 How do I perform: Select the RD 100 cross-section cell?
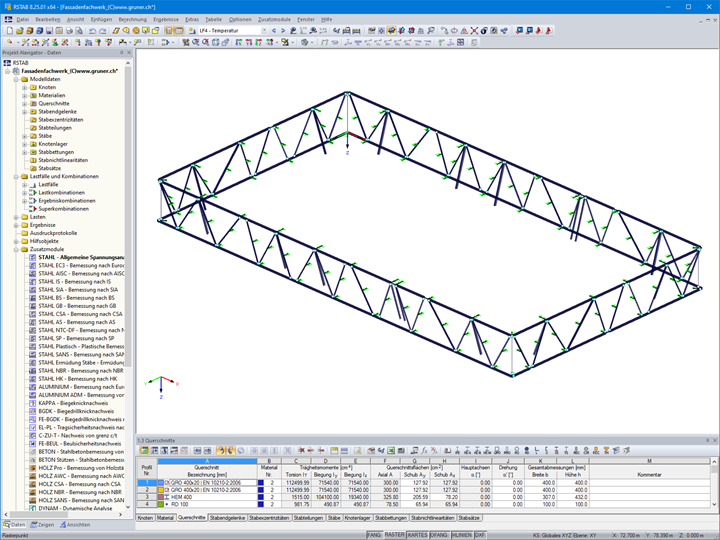point(207,504)
